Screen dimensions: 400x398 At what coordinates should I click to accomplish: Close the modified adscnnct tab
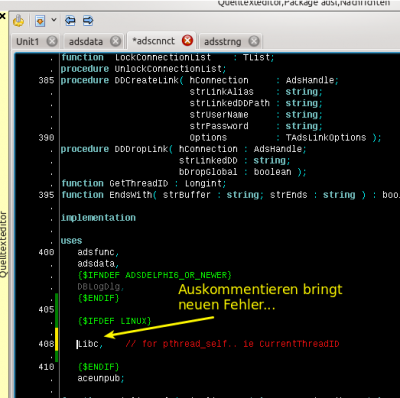tap(187, 41)
